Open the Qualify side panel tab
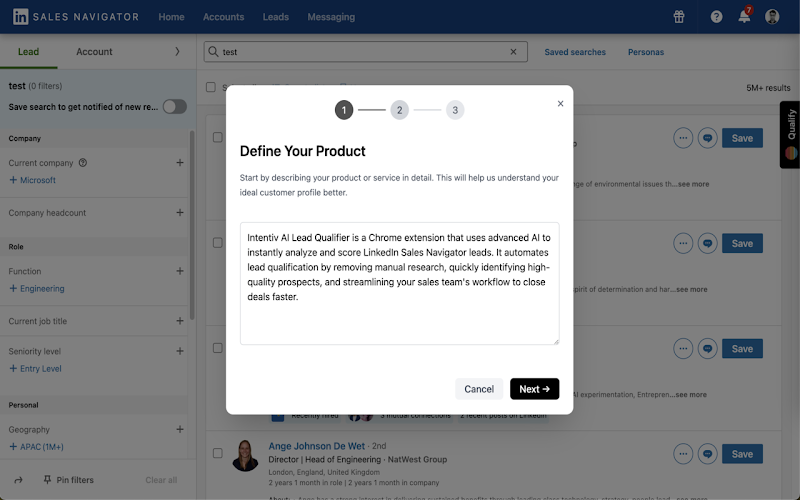Screen dimensions: 800x500 tap(790, 135)
